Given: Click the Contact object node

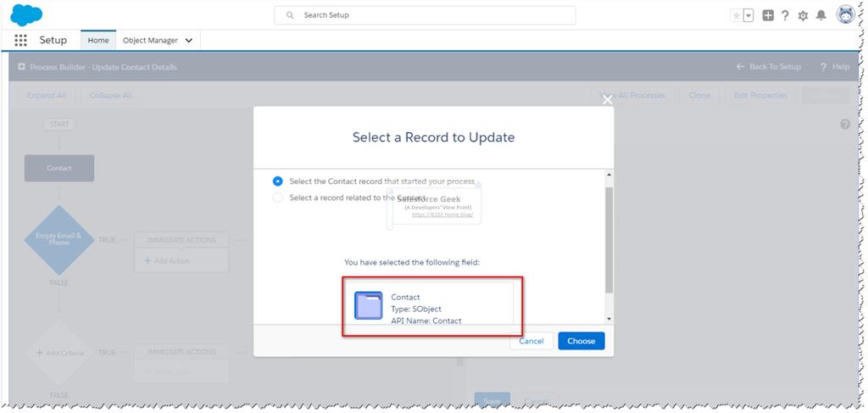Looking at the screenshot, I should tap(59, 168).
